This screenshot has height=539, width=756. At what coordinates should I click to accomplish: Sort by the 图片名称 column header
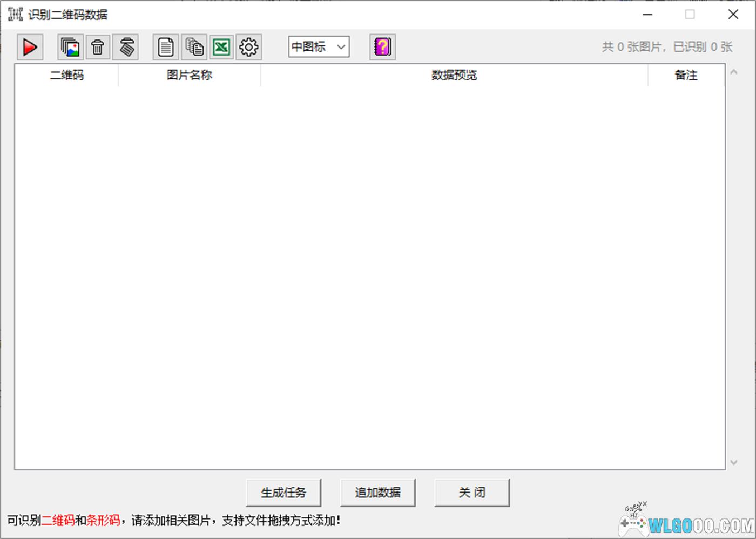189,76
